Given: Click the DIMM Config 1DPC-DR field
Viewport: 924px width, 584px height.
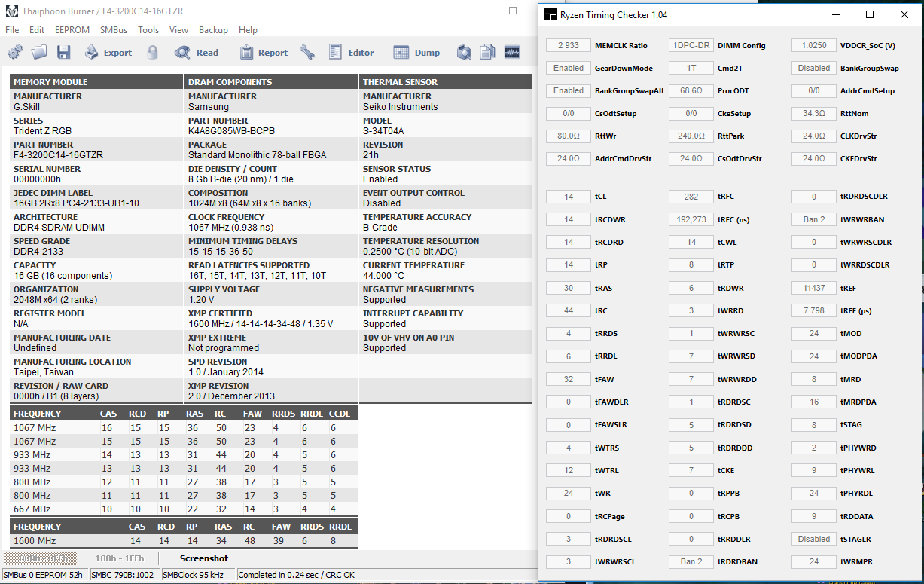Looking at the screenshot, I should (x=691, y=45).
